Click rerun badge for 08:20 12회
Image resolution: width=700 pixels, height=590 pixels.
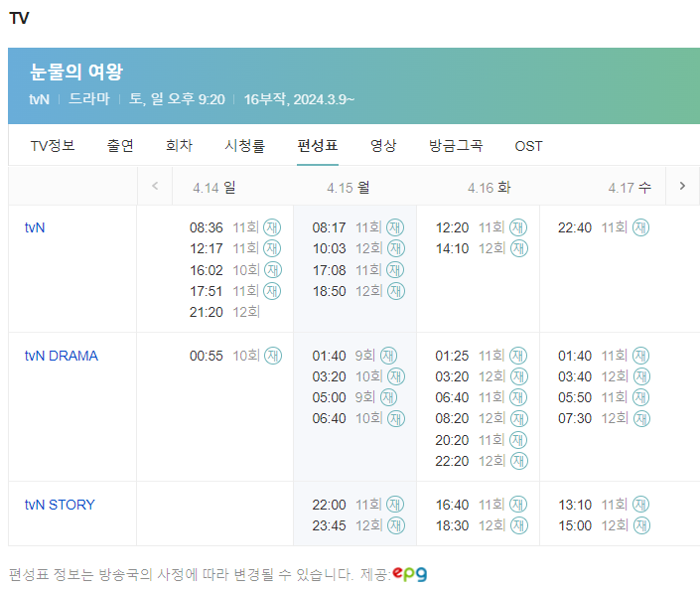click(x=518, y=418)
